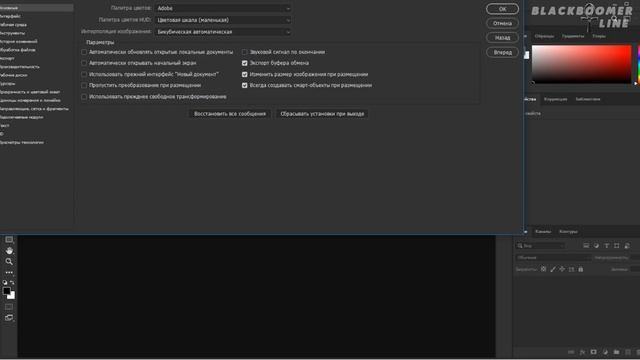Click lock position icon in Layers
This screenshot has height=360, width=640.
coord(562,269)
